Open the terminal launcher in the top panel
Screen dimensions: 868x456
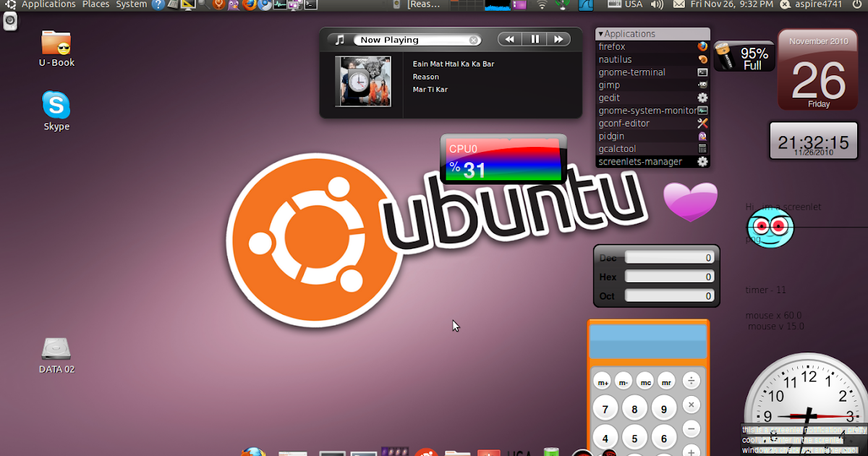[310, 4]
